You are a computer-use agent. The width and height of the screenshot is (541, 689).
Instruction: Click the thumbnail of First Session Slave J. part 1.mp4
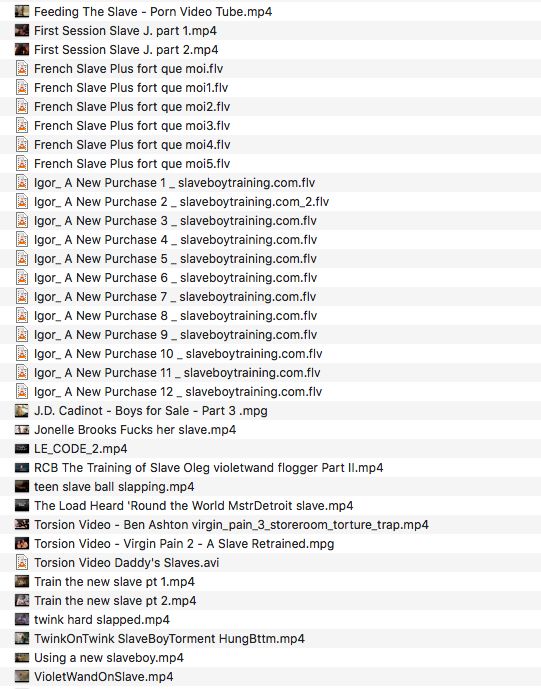pos(22,30)
